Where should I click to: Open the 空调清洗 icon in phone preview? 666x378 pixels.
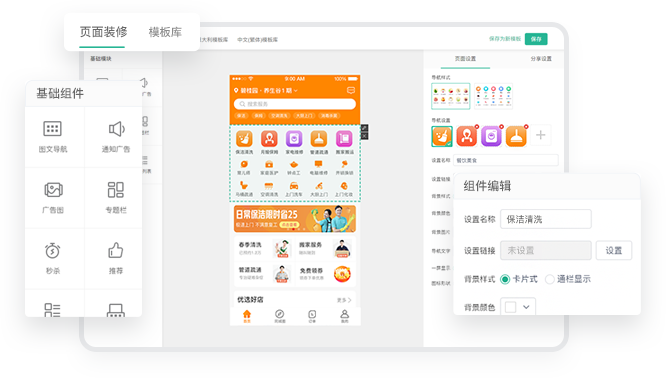(x=269, y=186)
